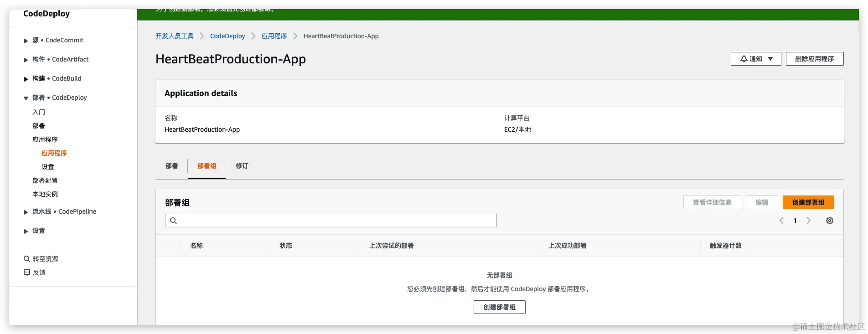Open table preferences gear icon

(x=830, y=221)
